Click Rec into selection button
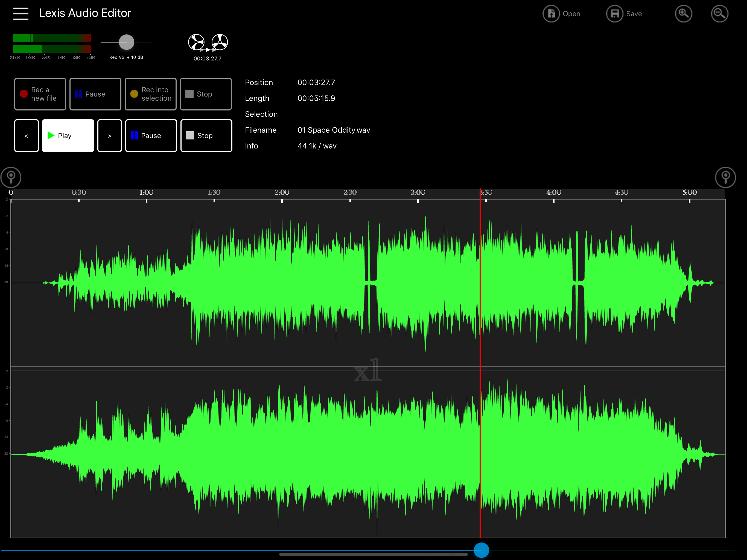The image size is (747, 560). (151, 94)
